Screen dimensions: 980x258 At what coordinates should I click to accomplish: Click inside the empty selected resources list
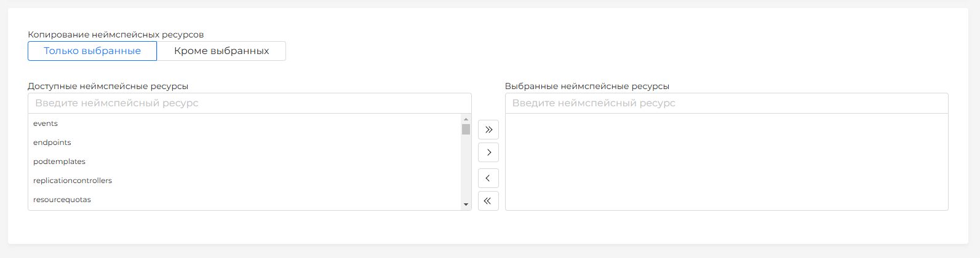(726, 162)
